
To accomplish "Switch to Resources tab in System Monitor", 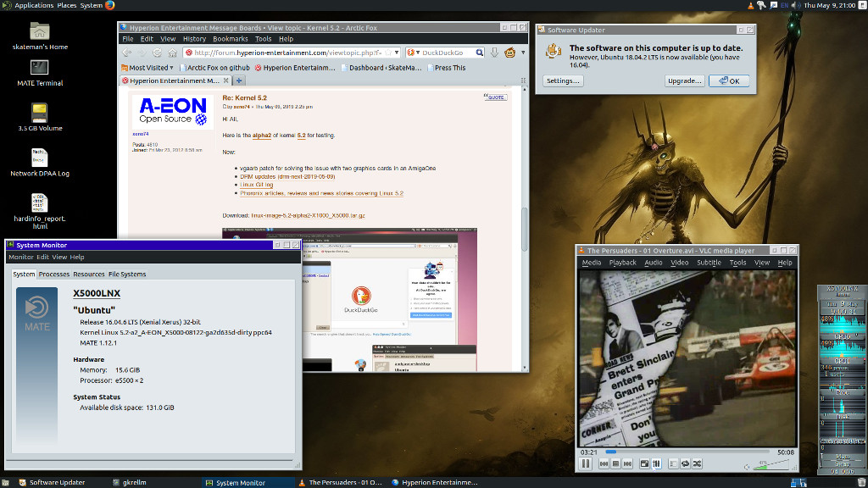I will tap(88, 274).
